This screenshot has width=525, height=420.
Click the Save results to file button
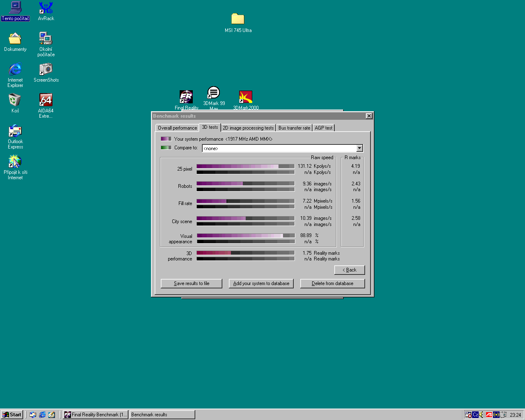192,283
